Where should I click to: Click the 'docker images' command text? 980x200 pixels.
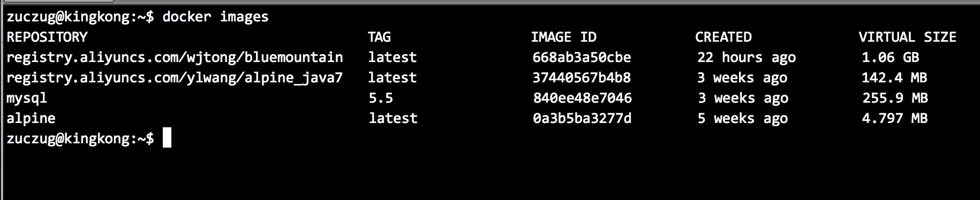tap(215, 18)
